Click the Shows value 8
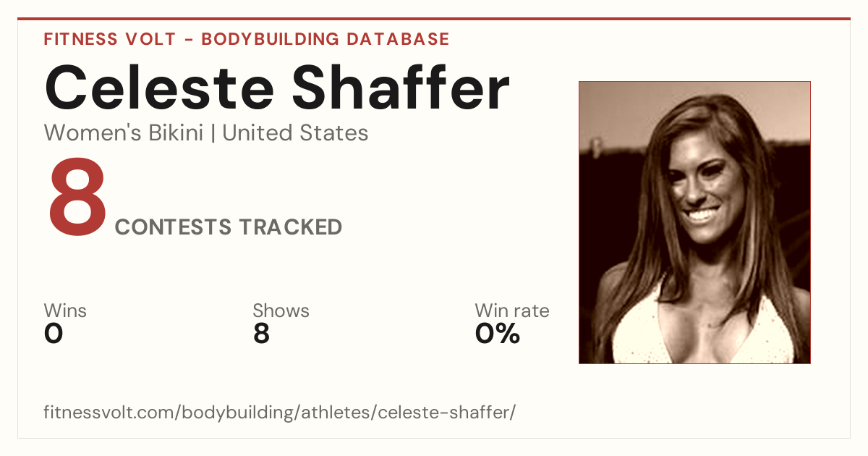868x456 pixels. tap(261, 334)
